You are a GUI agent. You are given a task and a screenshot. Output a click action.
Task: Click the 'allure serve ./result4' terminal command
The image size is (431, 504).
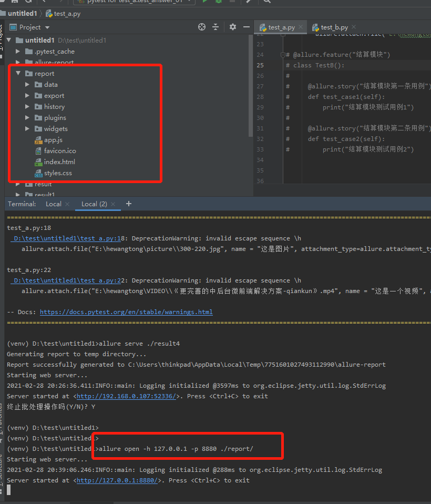tap(139, 344)
